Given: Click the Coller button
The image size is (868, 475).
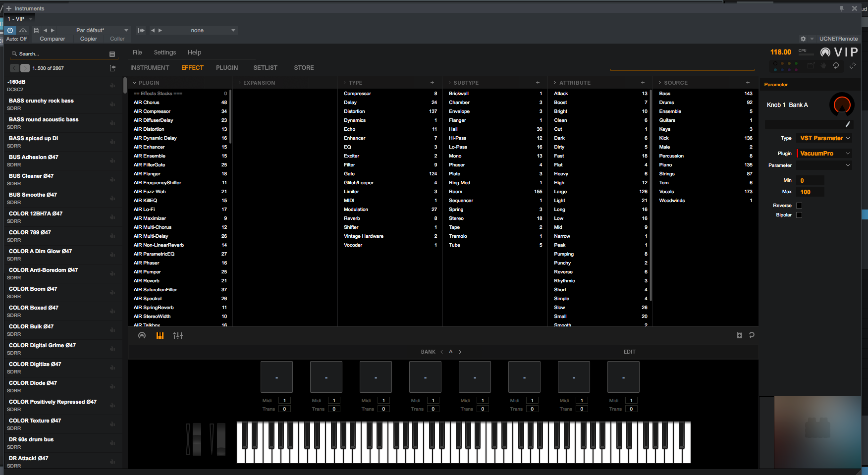Looking at the screenshot, I should pyautogui.click(x=117, y=39).
